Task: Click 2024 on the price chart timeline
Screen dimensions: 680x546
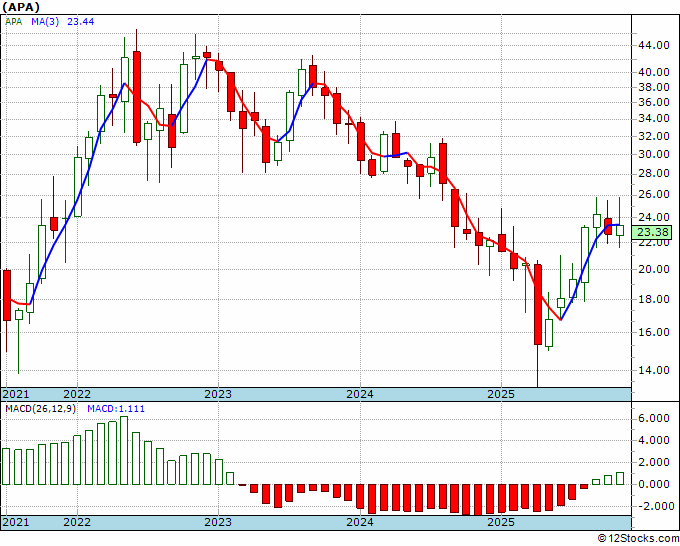Action: (360, 394)
